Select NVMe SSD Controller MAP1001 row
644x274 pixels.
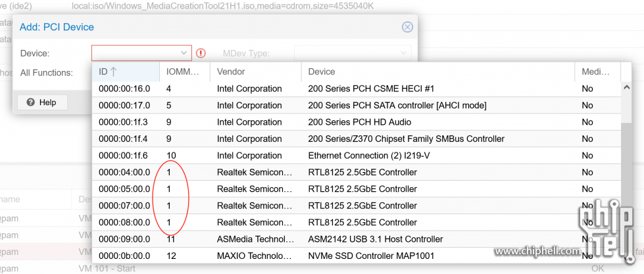pos(356,256)
